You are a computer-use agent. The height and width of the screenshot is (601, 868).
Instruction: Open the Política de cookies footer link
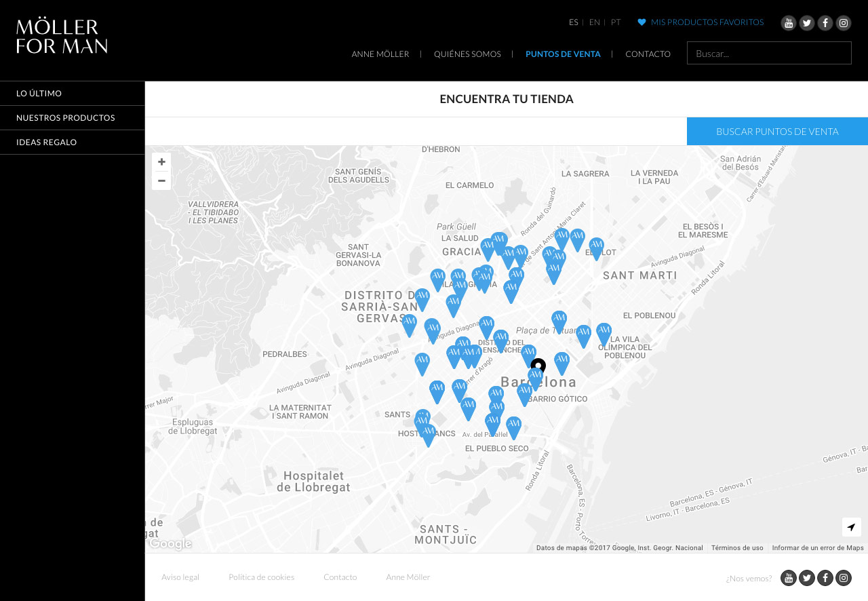point(261,577)
